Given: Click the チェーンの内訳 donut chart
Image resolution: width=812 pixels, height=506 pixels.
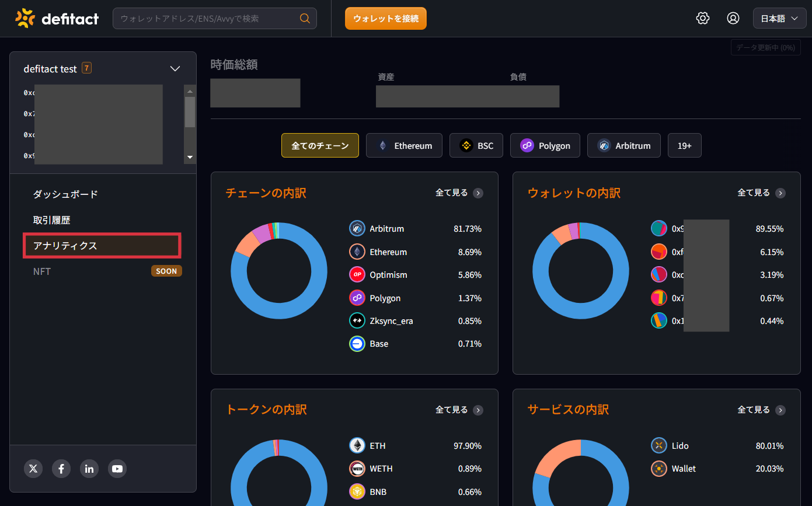Looking at the screenshot, I should coord(279,271).
